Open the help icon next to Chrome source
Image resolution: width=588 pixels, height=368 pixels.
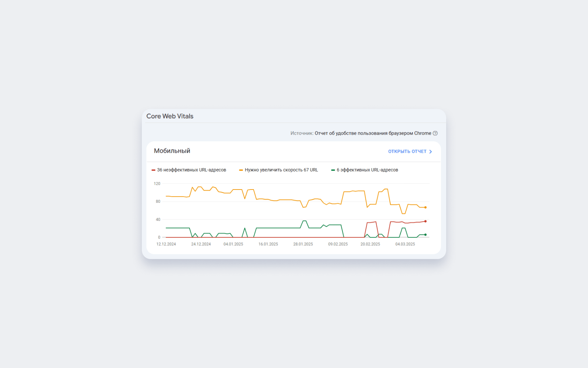pyautogui.click(x=435, y=133)
